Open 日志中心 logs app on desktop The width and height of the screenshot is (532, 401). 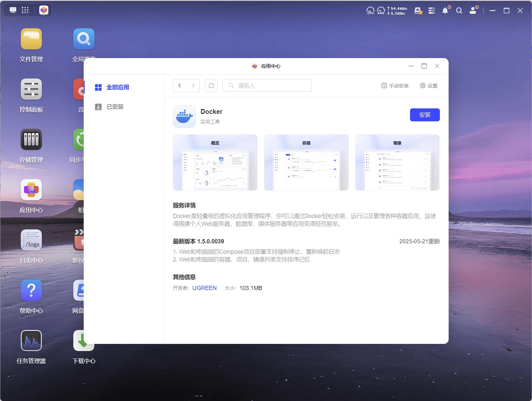pos(31,240)
